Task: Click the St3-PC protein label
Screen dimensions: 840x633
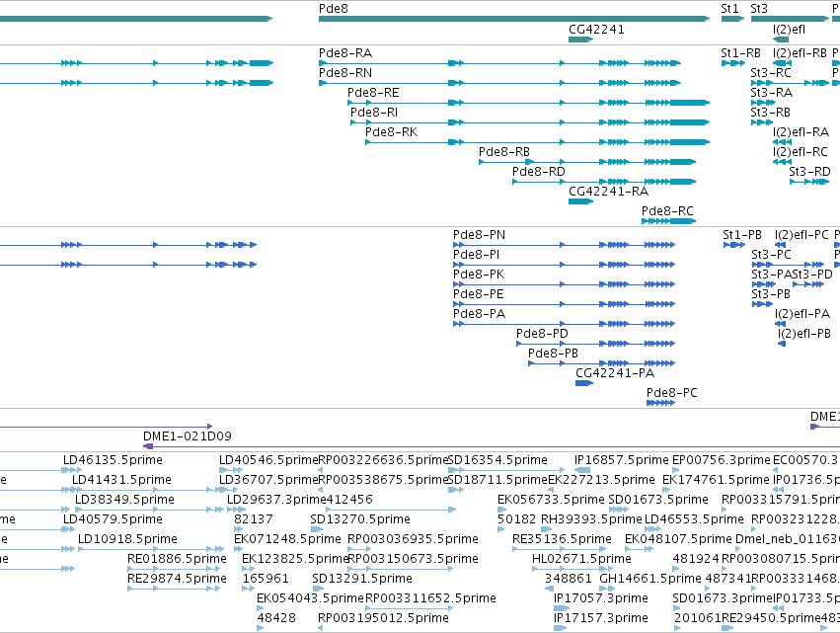Action: (x=771, y=255)
